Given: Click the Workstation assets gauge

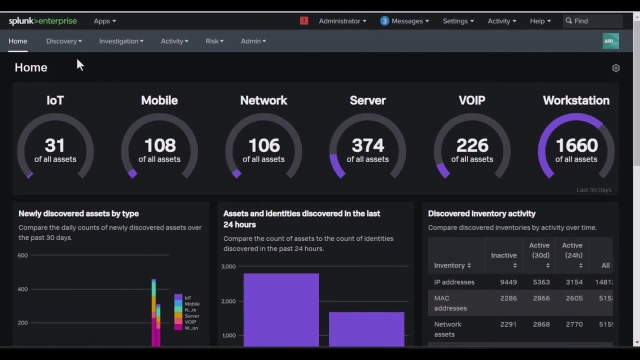Looking at the screenshot, I should (x=576, y=147).
